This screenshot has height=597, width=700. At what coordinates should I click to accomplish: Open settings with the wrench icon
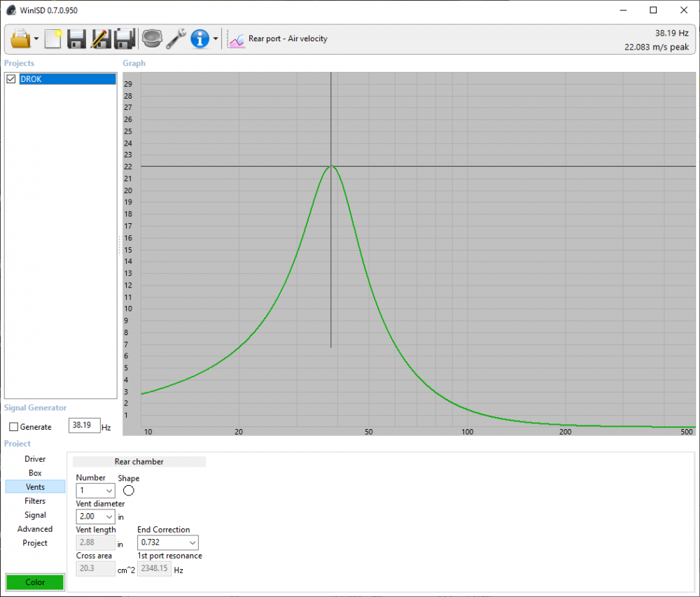tap(176, 38)
